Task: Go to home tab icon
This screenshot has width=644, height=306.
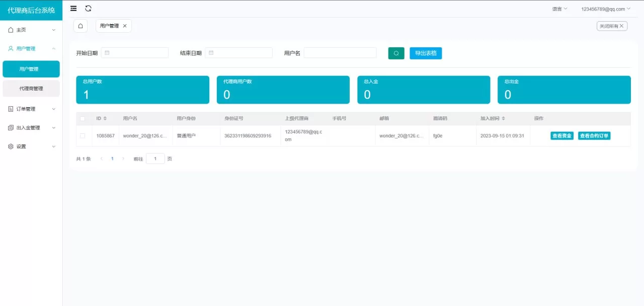Action: [x=80, y=26]
